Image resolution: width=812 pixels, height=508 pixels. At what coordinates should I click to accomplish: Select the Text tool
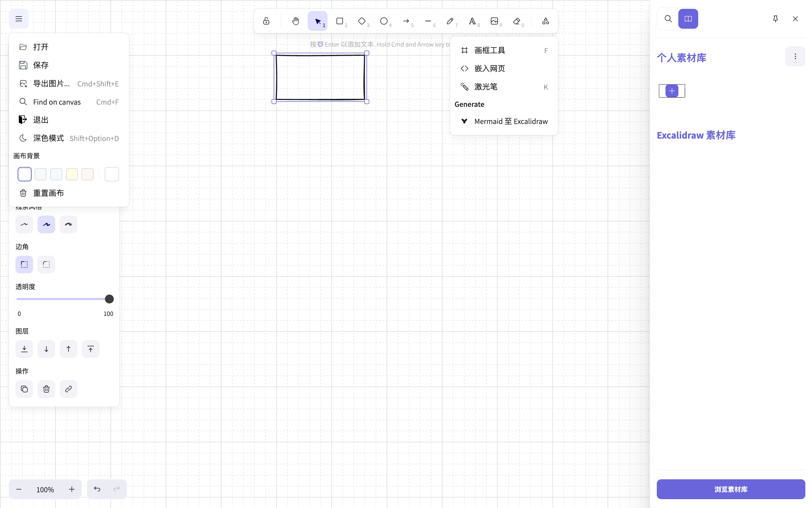(x=472, y=21)
